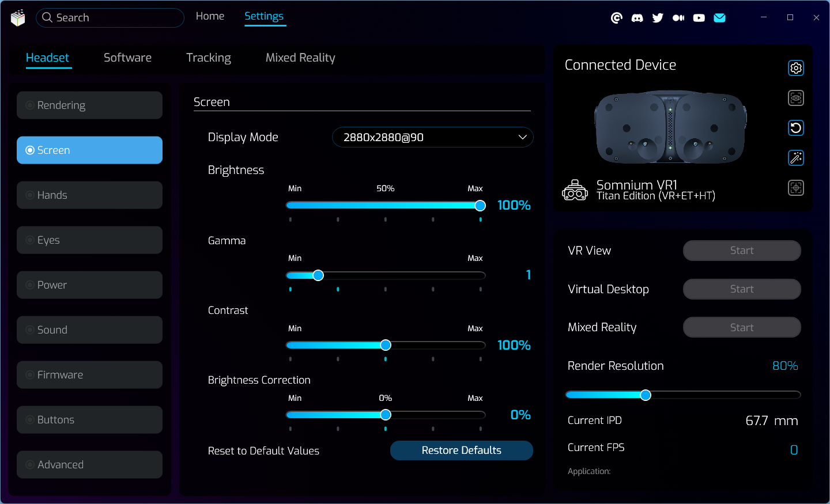Switch to the Tracking tab
Viewport: 830px width, 504px height.
point(208,58)
